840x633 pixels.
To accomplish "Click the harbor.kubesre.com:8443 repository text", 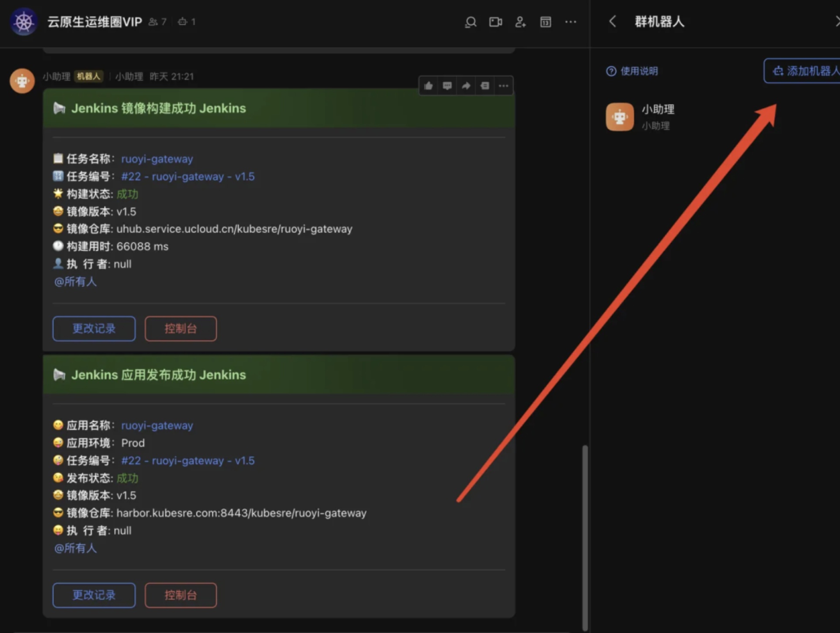I will tap(241, 513).
